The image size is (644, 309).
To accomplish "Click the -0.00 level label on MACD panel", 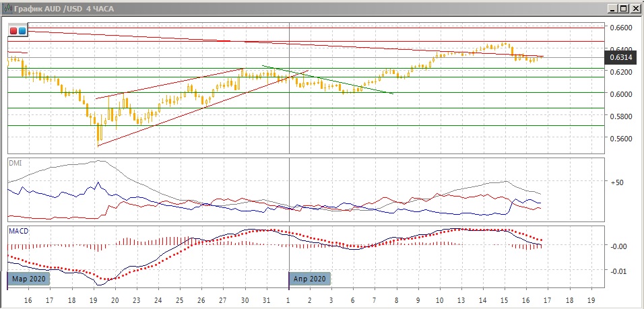I will click(618, 246).
